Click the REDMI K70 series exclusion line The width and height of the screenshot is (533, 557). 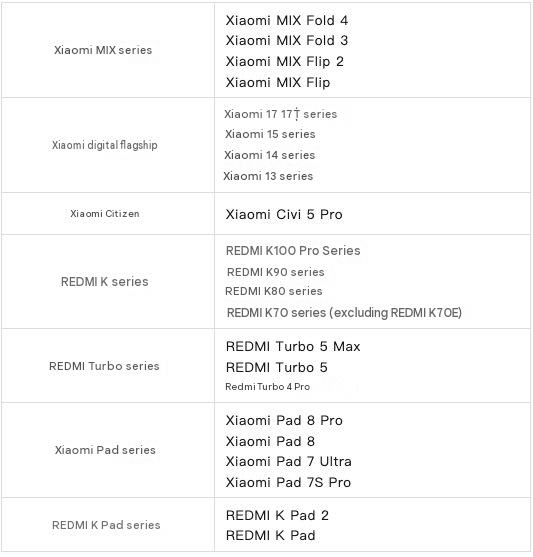pyautogui.click(x=344, y=313)
